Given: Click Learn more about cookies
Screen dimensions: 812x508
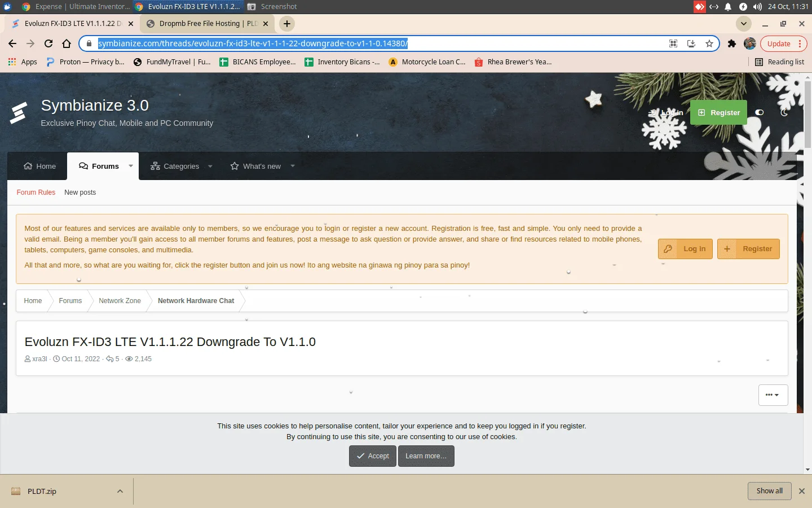Looking at the screenshot, I should [426, 456].
